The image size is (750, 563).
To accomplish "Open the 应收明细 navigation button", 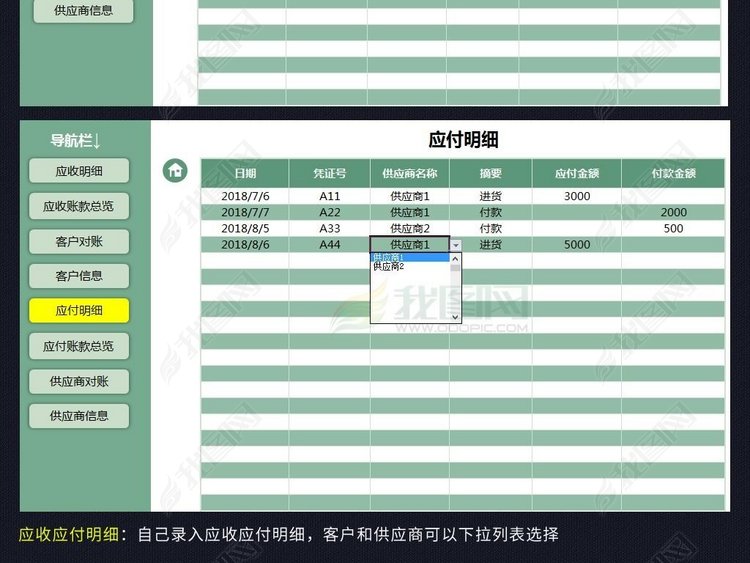I will tap(79, 171).
